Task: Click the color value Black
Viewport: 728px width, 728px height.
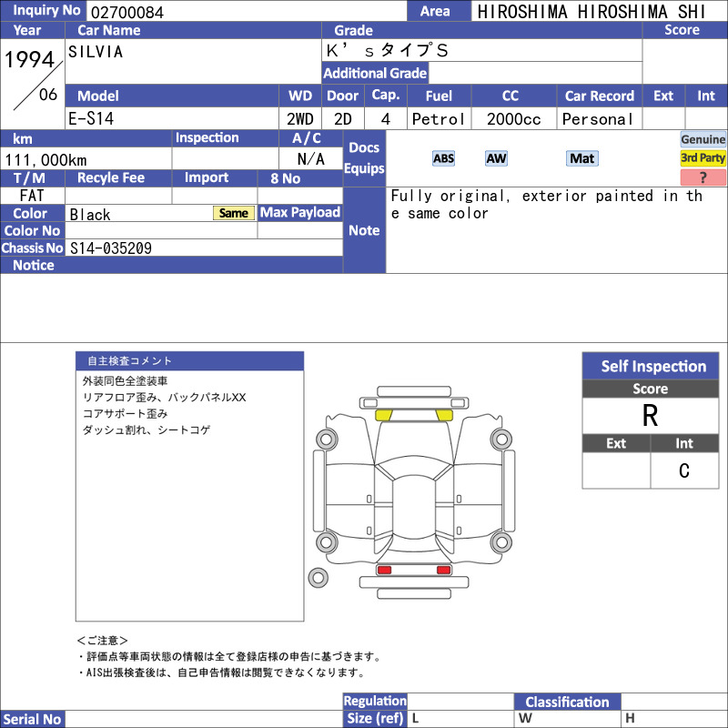Action: click(90, 215)
